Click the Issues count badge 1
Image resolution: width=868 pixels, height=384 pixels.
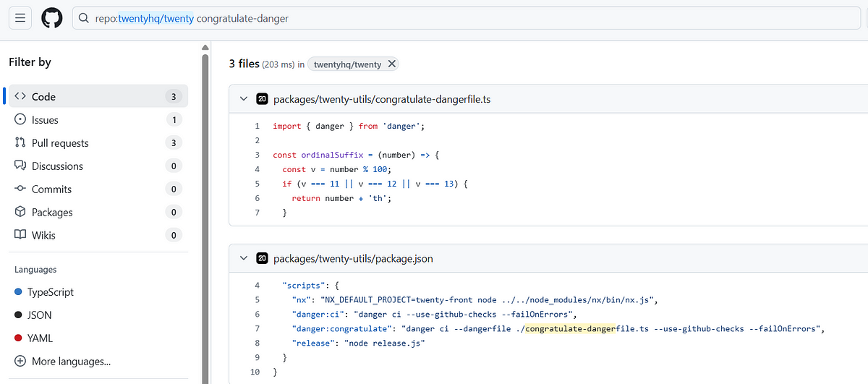[x=174, y=119]
